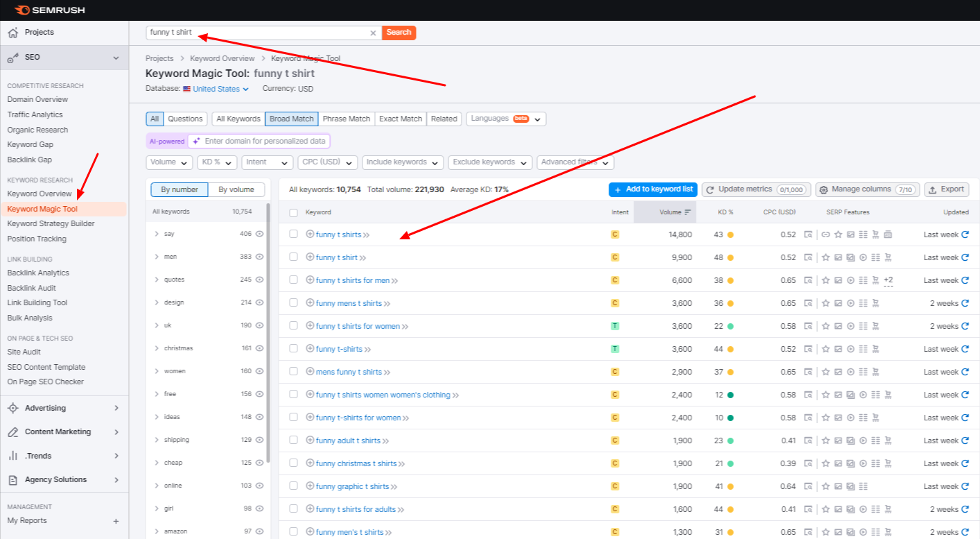The height and width of the screenshot is (539, 980).
Task: Click the Export button
Action: [x=947, y=189]
